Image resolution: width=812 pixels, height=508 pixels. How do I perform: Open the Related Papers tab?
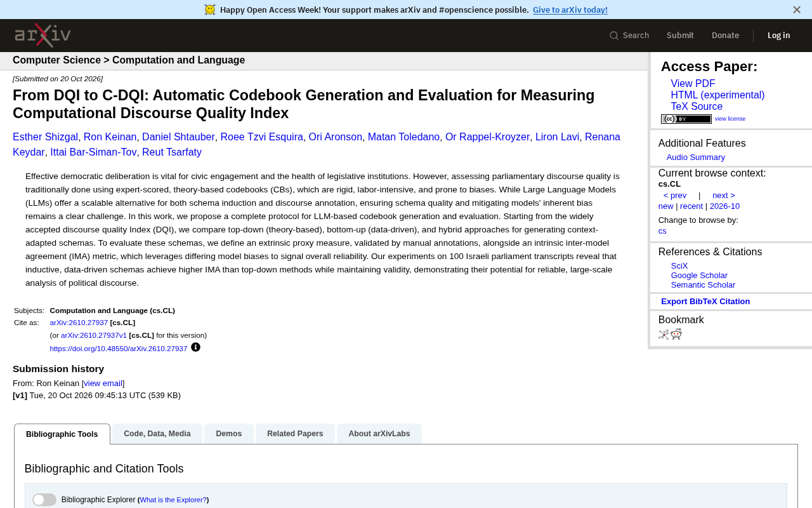(295, 434)
